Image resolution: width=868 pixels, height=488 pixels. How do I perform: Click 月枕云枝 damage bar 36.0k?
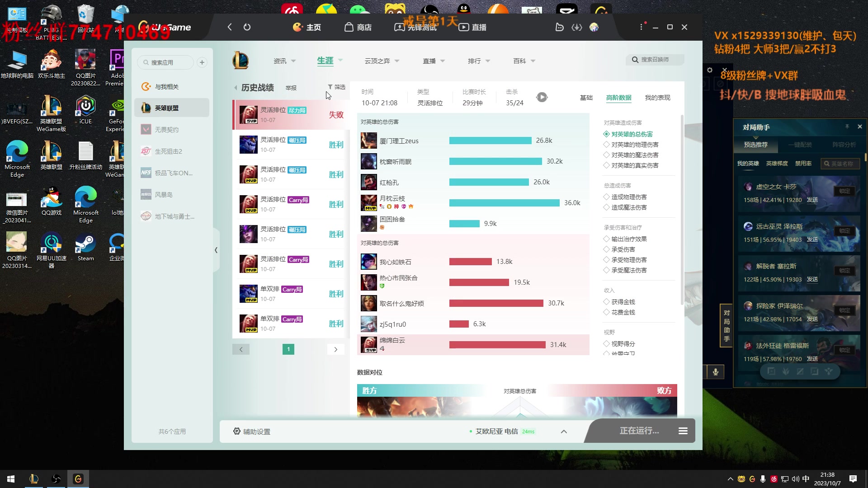point(505,203)
